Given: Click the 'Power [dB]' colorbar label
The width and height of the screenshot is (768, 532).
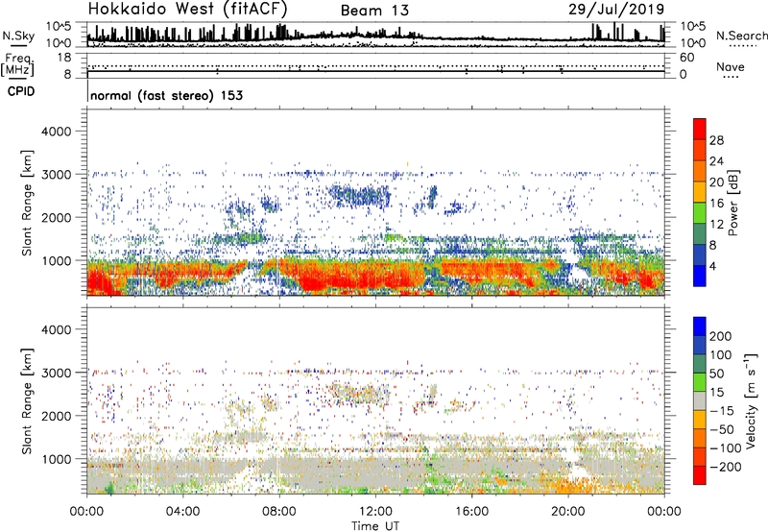Looking at the screenshot, I should [x=732, y=203].
